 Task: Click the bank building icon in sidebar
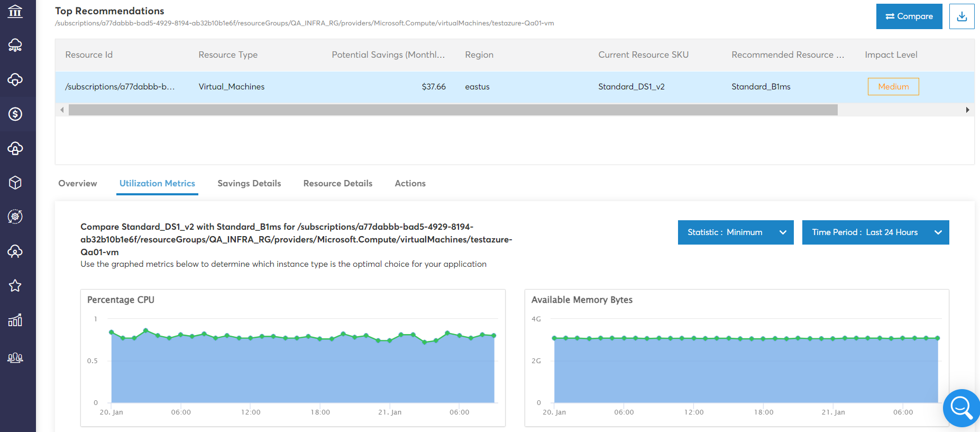click(15, 11)
